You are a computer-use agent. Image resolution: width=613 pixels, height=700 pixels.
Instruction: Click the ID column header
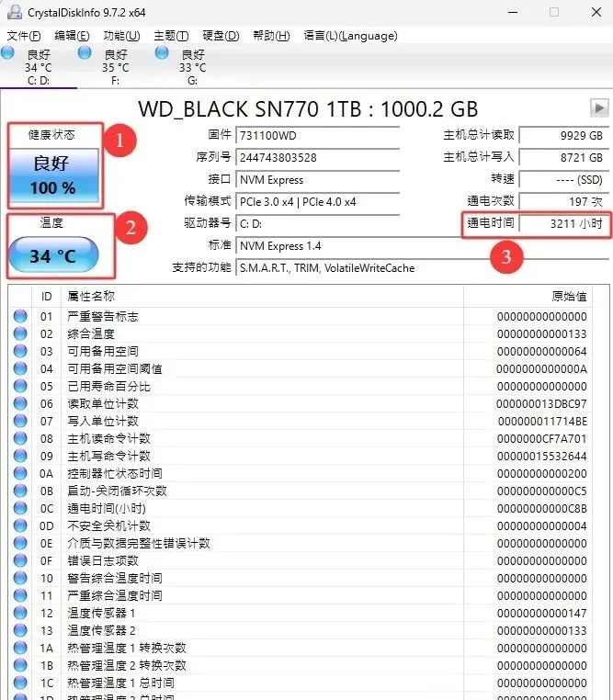point(47,297)
